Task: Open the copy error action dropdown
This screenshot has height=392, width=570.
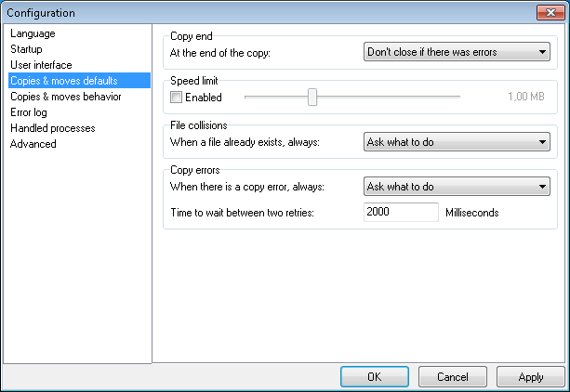Action: tap(457, 187)
